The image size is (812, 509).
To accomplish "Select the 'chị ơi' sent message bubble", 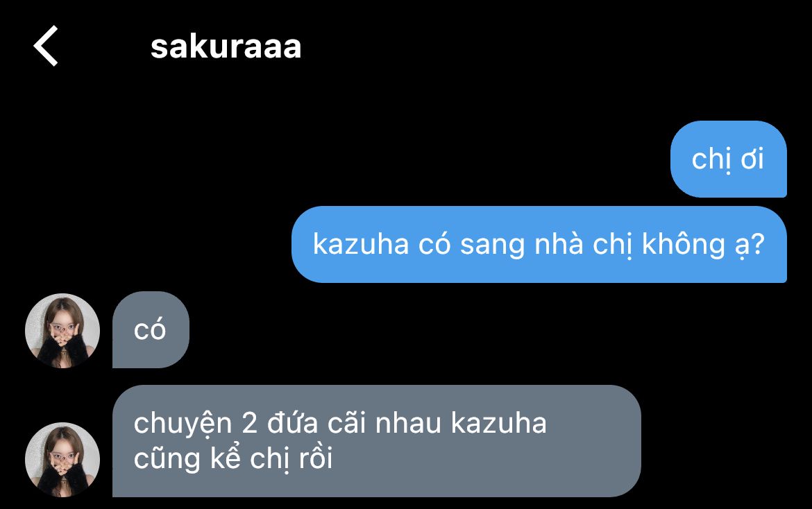I will click(x=728, y=159).
